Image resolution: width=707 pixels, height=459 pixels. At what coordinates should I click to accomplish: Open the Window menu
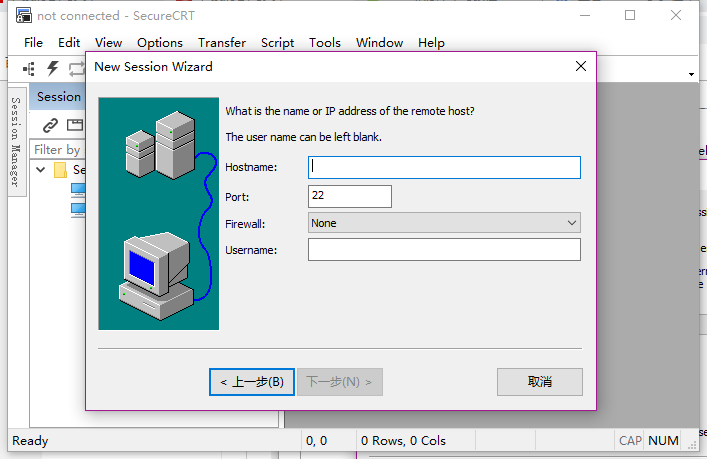[x=379, y=43]
